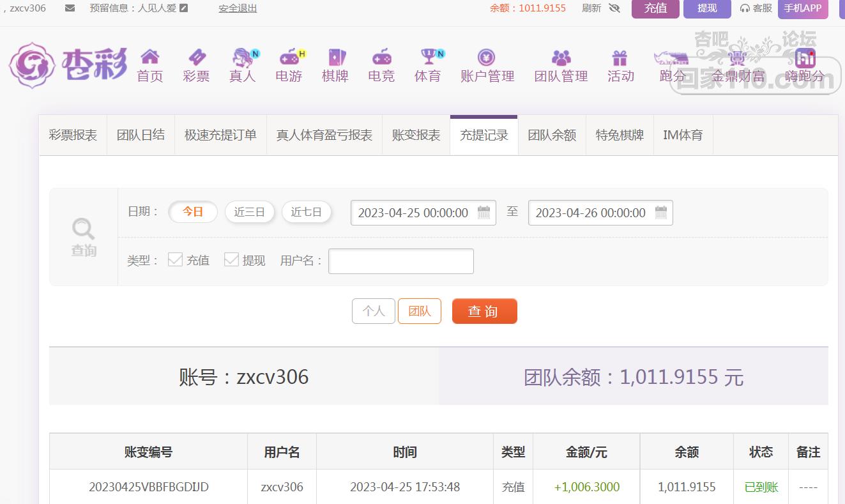Click the 棋牌 cards icon
This screenshot has height=504, width=845.
click(x=335, y=57)
